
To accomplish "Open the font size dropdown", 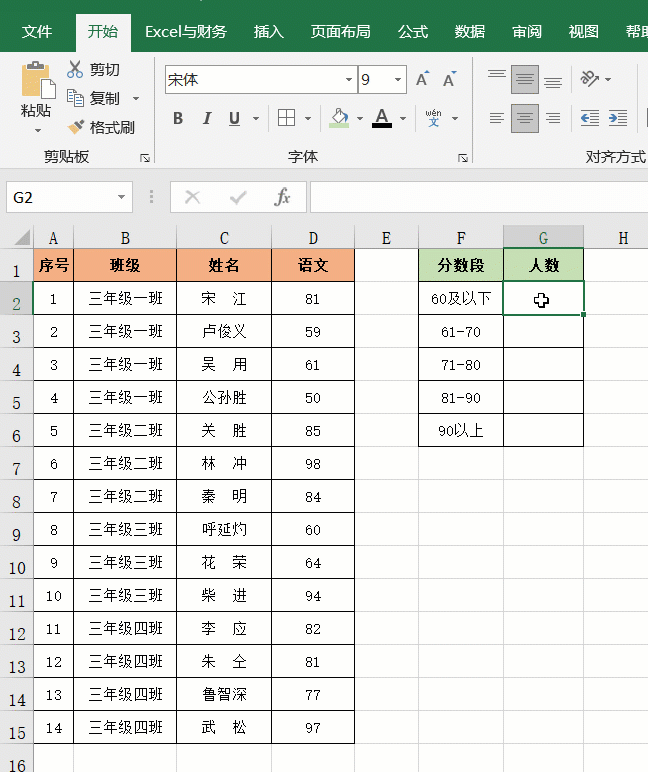I will (397, 79).
